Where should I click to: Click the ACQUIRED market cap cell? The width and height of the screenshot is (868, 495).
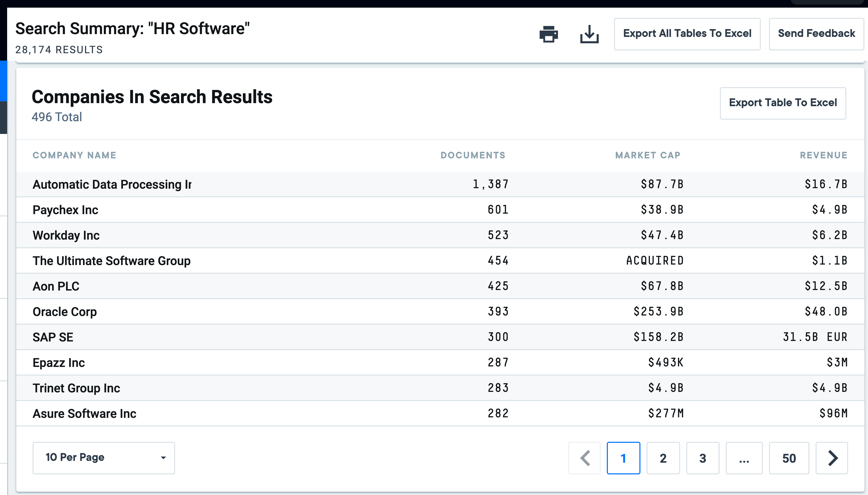(x=655, y=261)
